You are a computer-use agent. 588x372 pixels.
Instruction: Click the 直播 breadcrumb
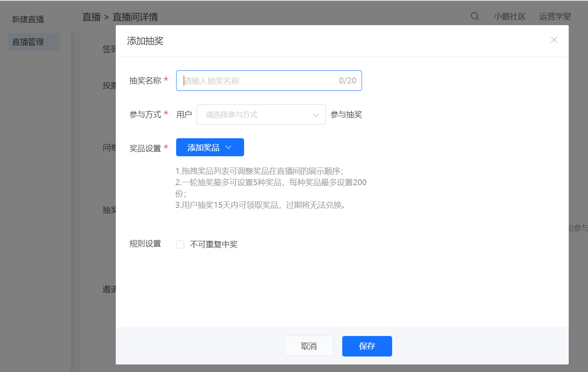(x=91, y=17)
